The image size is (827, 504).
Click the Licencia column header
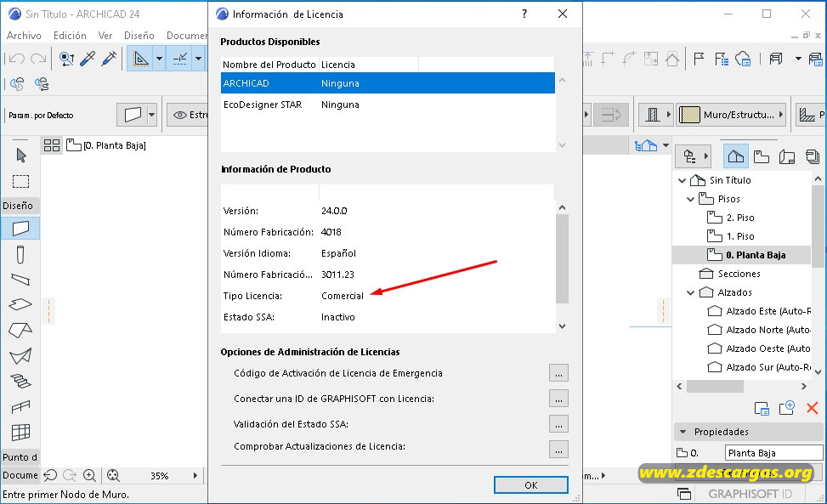click(x=369, y=65)
